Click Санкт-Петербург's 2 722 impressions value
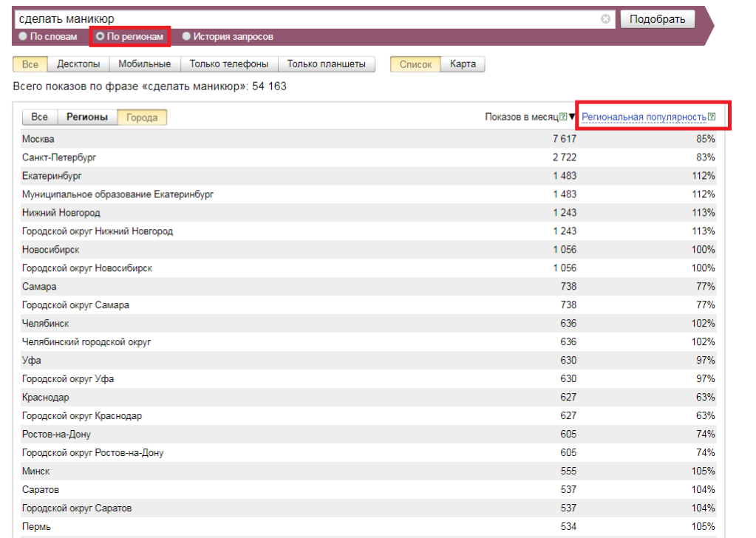 coord(564,157)
